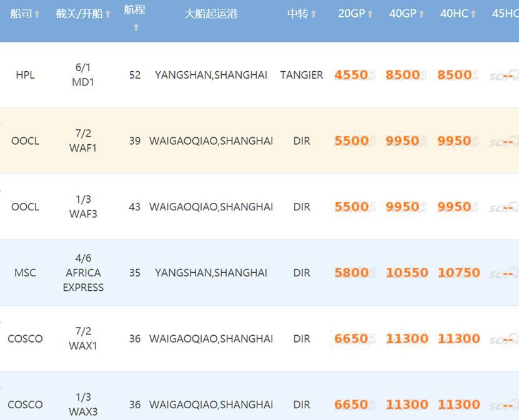The image size is (519, 420).
Task: Sort by carrier using the 船司 arrow
Action: (37, 14)
